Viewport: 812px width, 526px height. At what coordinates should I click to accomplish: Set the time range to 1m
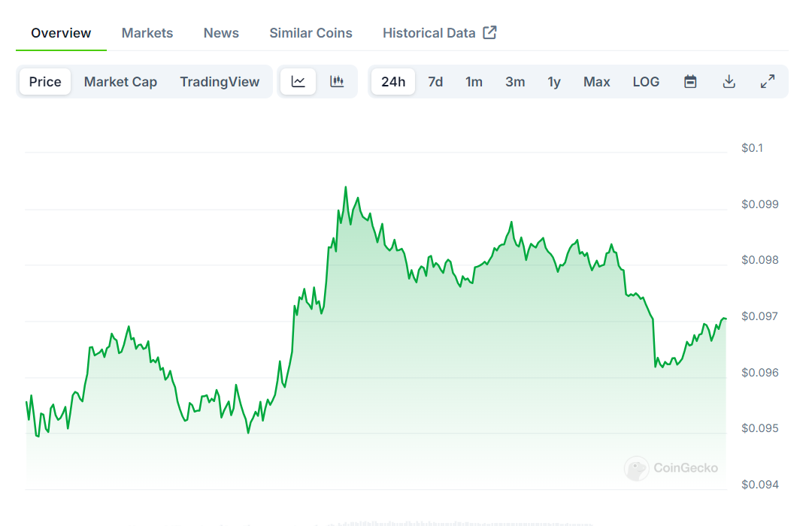click(474, 82)
